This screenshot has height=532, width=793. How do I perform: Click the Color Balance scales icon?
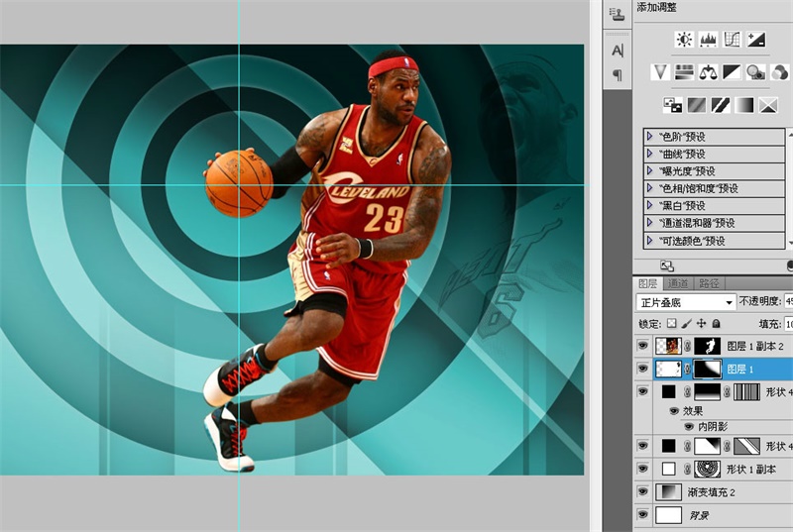click(708, 71)
